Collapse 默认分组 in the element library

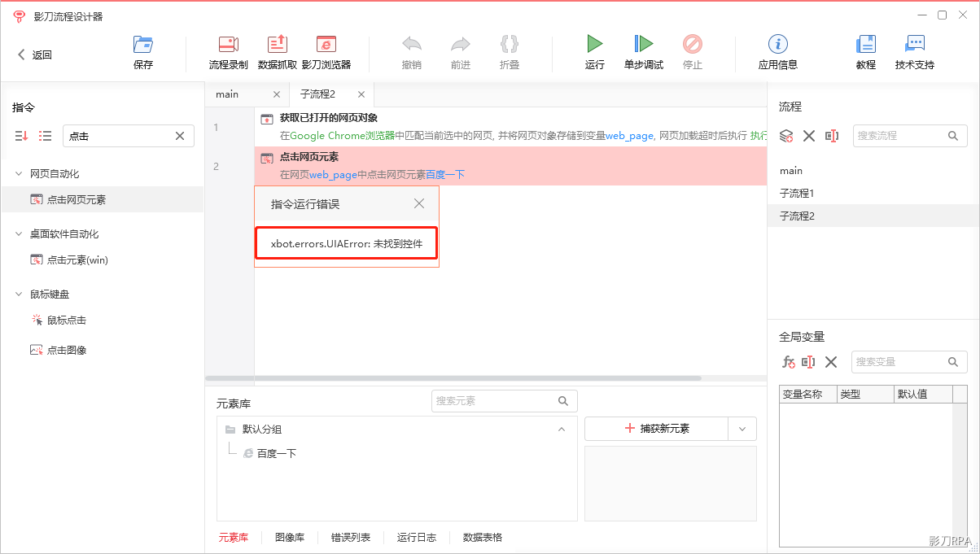pos(561,429)
